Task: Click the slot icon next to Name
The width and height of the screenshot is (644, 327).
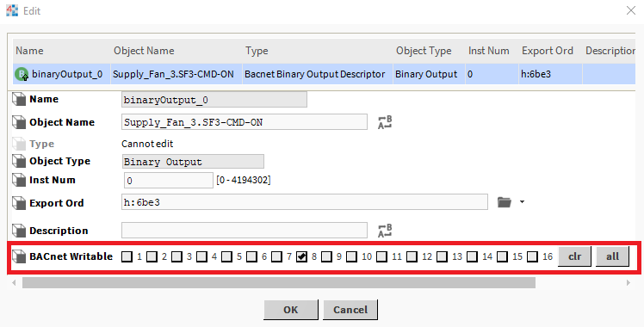Action: pyautogui.click(x=19, y=100)
